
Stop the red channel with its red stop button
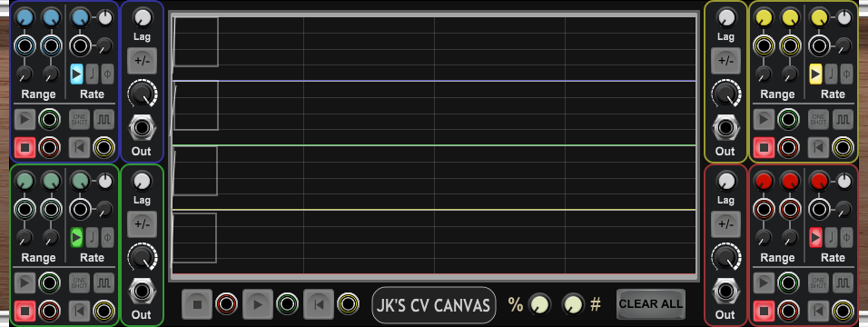[764, 311]
